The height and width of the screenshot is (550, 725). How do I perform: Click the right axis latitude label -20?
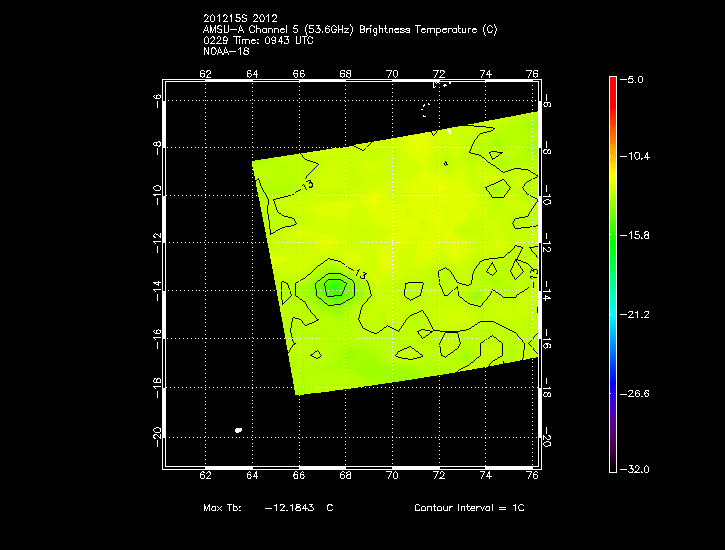click(547, 436)
